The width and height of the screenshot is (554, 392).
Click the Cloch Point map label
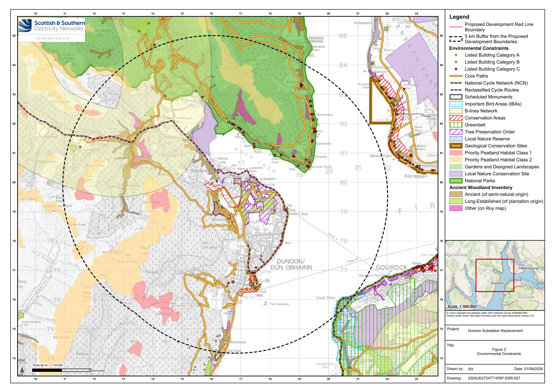coord(326,298)
